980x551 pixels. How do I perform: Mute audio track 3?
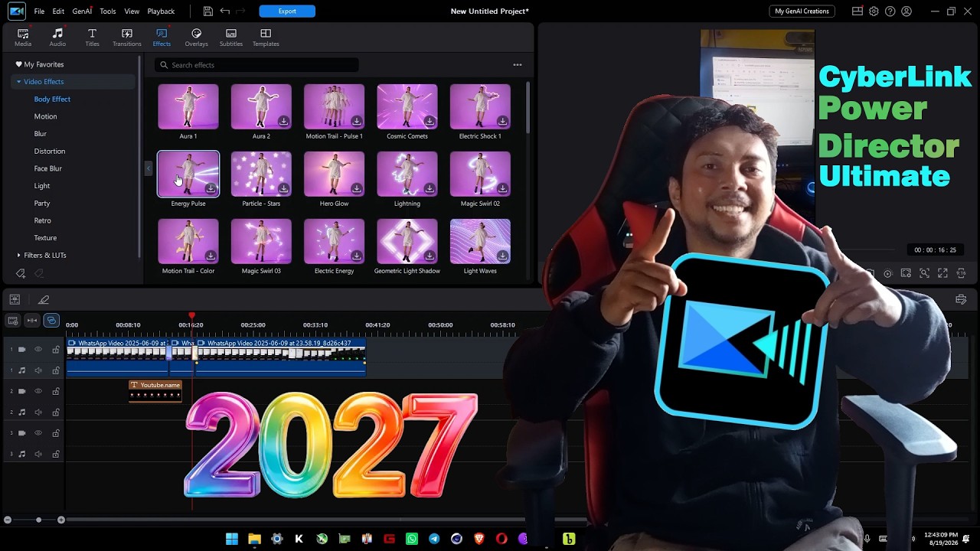click(38, 454)
